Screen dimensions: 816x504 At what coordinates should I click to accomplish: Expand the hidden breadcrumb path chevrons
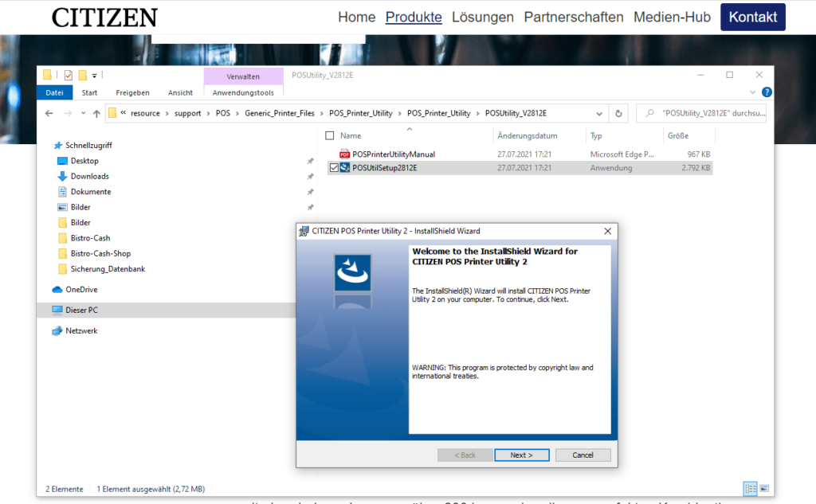tap(124, 112)
